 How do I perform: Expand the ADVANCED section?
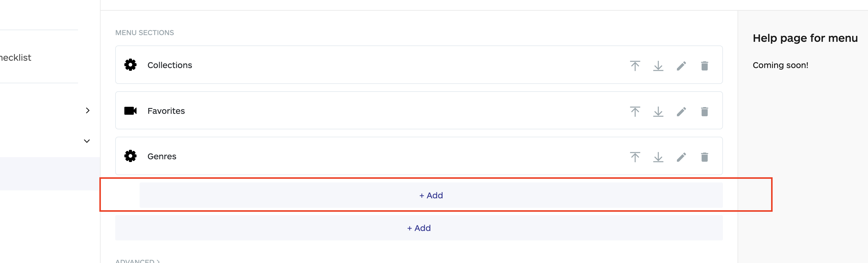[138, 261]
